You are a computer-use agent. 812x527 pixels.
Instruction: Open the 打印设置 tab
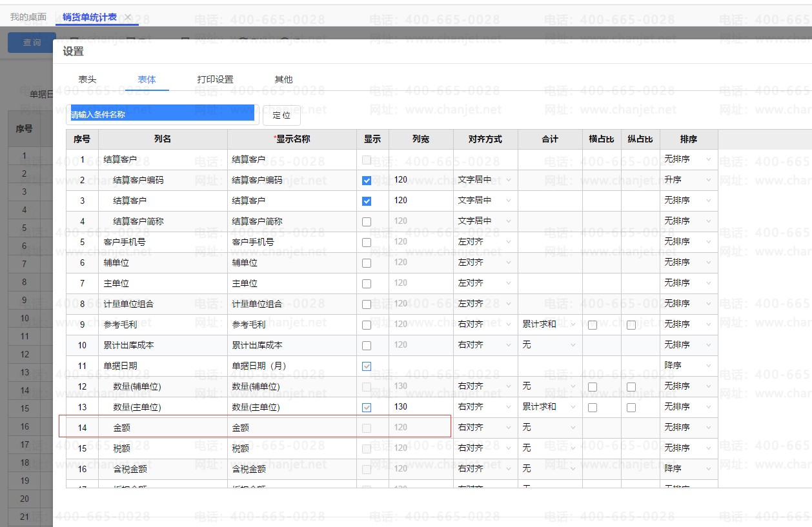[x=215, y=79]
